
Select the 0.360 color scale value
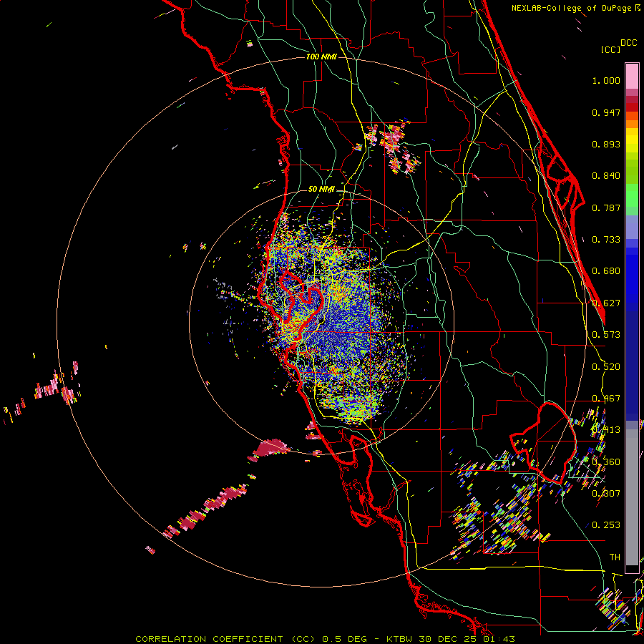[x=606, y=462]
